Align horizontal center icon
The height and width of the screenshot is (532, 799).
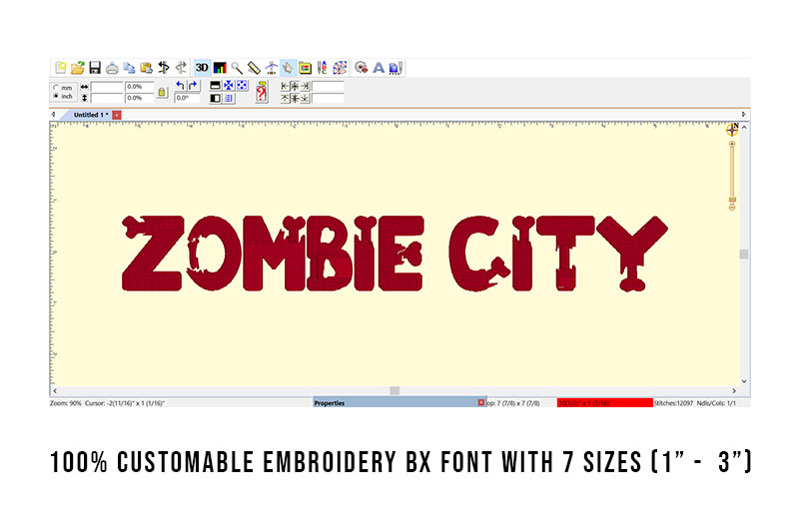point(295,86)
